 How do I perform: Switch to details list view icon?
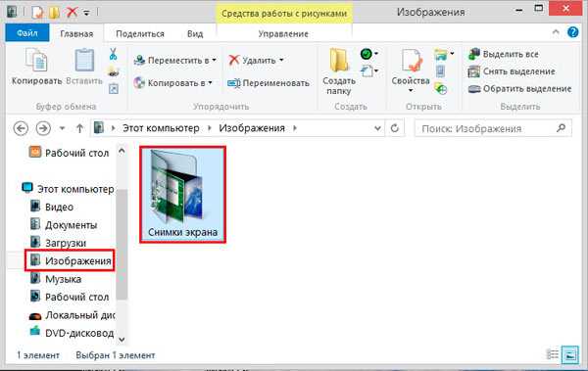pos(553,354)
